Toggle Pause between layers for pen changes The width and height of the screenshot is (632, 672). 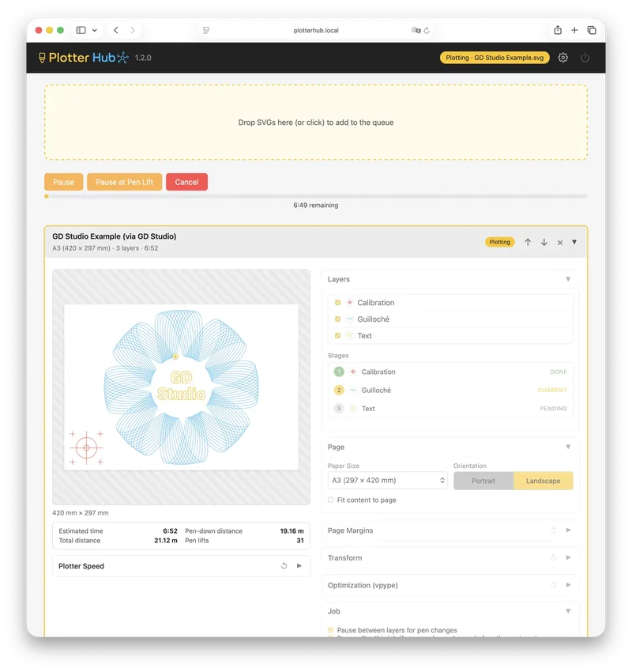[x=330, y=630]
